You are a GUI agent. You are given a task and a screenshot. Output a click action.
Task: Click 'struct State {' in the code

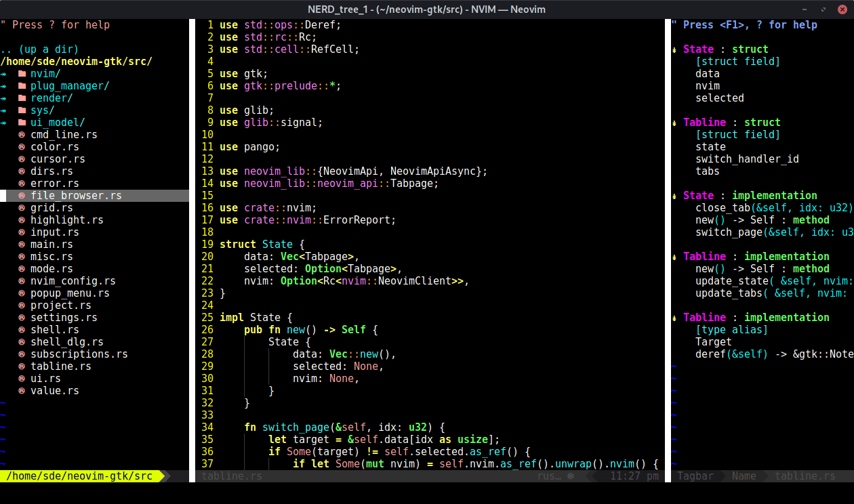(262, 245)
